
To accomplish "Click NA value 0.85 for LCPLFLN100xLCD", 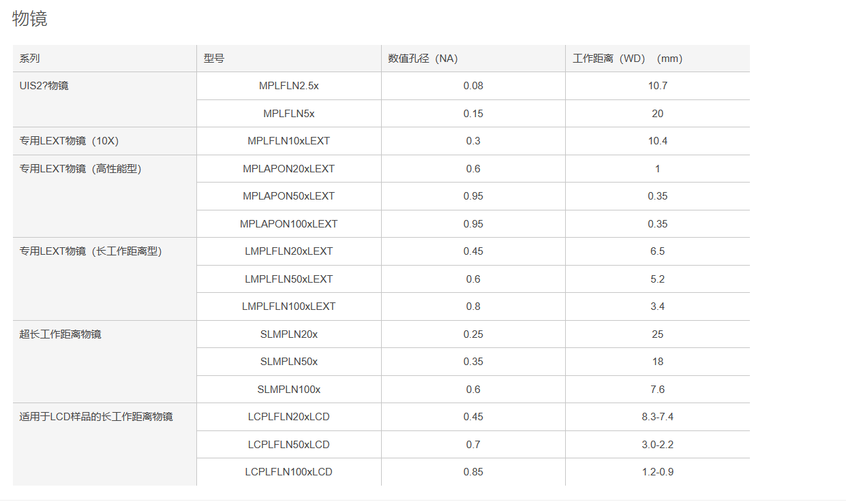I will 473,472.
